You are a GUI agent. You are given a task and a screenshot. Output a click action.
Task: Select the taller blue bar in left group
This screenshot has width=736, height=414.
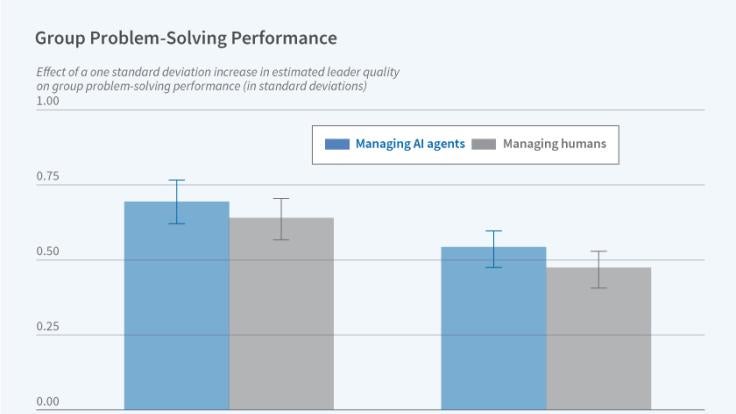(x=176, y=310)
